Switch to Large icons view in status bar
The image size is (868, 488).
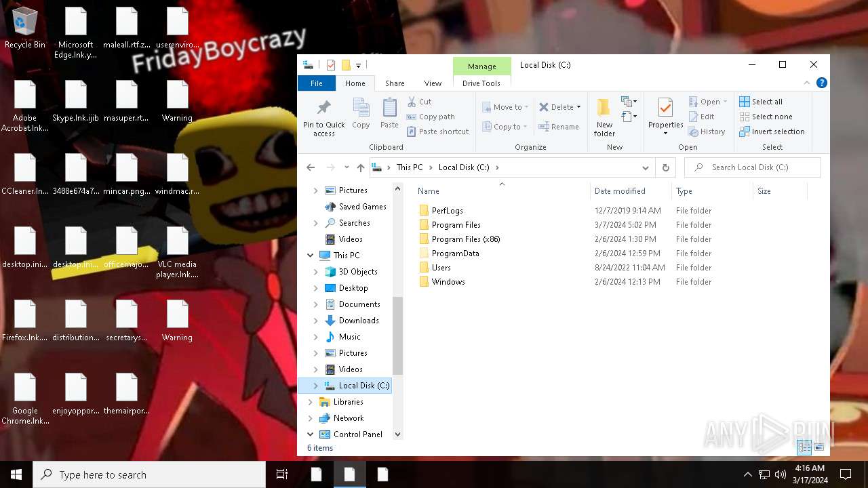coord(818,447)
